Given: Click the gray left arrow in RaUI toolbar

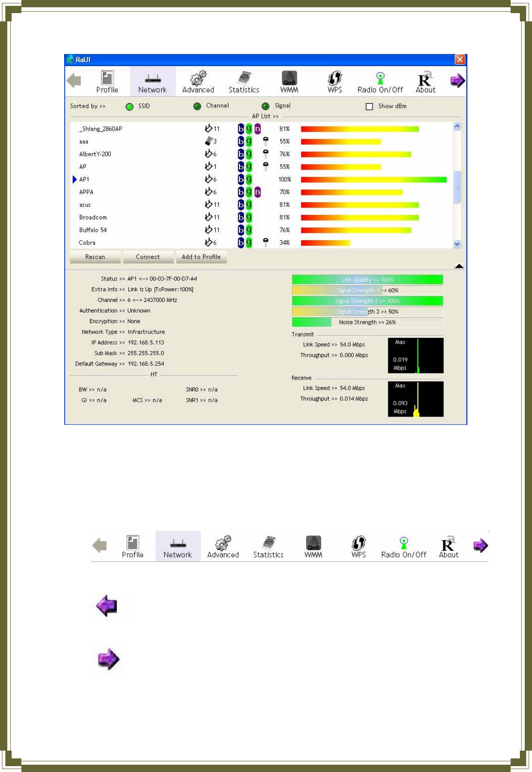Looking at the screenshot, I should click(74, 81).
